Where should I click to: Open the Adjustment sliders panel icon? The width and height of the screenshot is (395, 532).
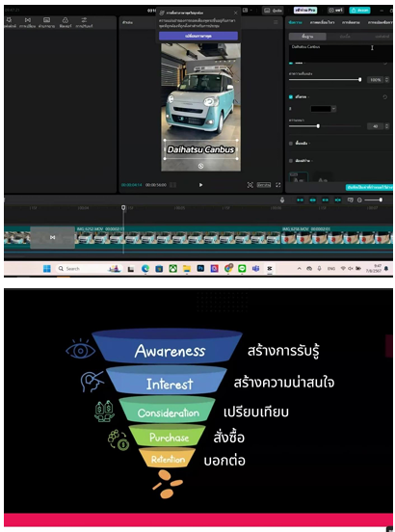84,22
